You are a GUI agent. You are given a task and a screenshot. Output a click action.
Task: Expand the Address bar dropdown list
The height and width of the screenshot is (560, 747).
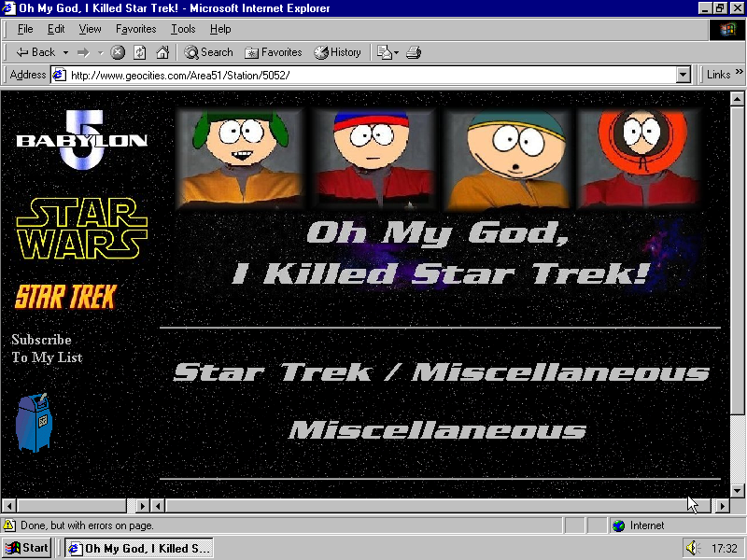684,75
